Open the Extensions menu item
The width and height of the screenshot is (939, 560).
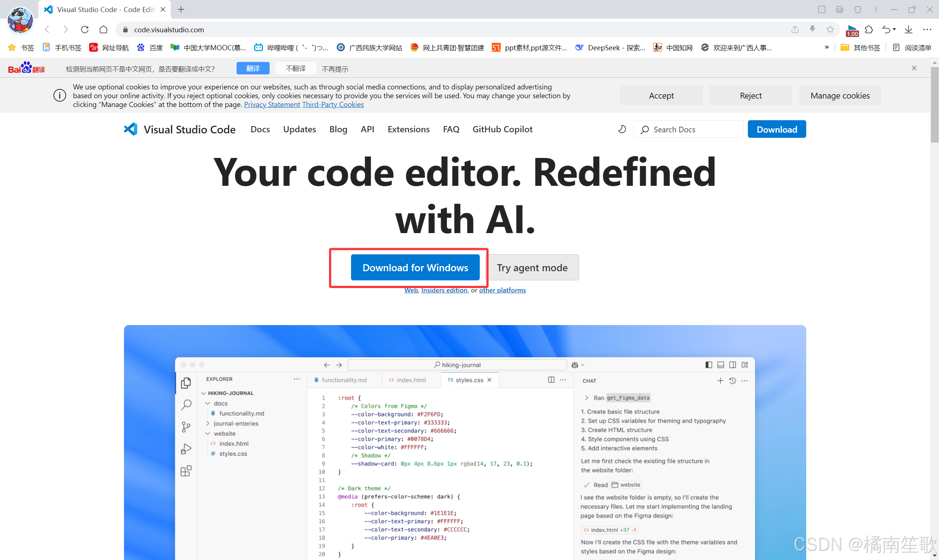point(408,129)
